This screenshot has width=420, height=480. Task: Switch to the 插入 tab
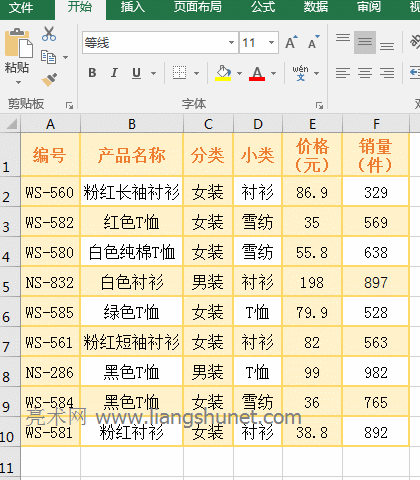pyautogui.click(x=132, y=7)
